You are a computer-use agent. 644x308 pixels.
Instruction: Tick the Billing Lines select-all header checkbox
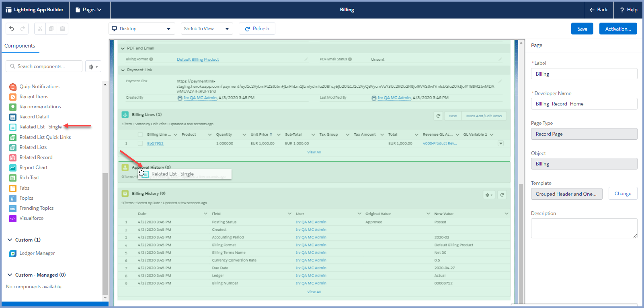140,134
